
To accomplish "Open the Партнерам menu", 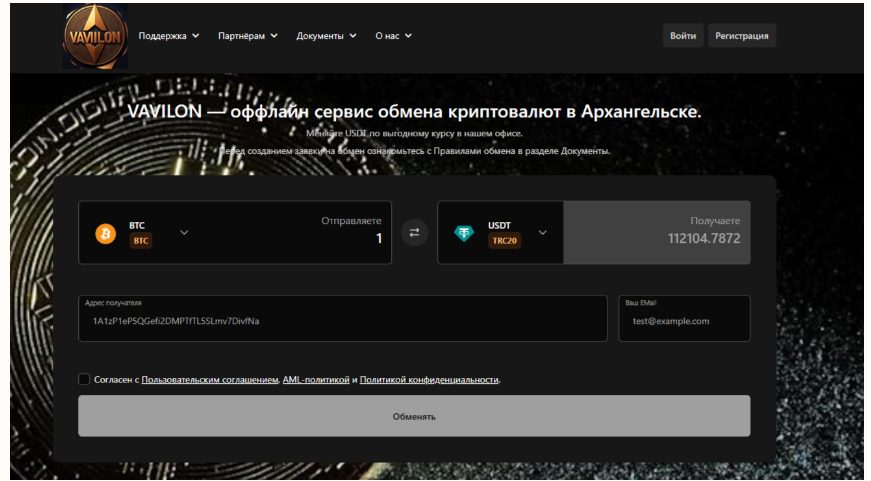I will click(x=248, y=36).
